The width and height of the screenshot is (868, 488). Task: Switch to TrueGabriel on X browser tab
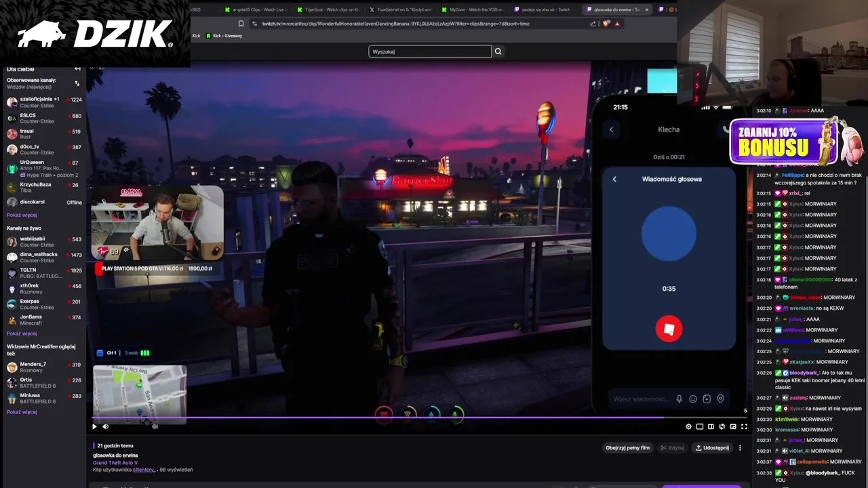point(401,9)
